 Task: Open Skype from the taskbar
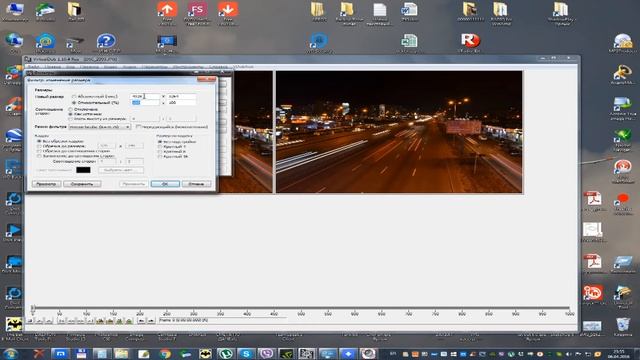tap(246, 353)
